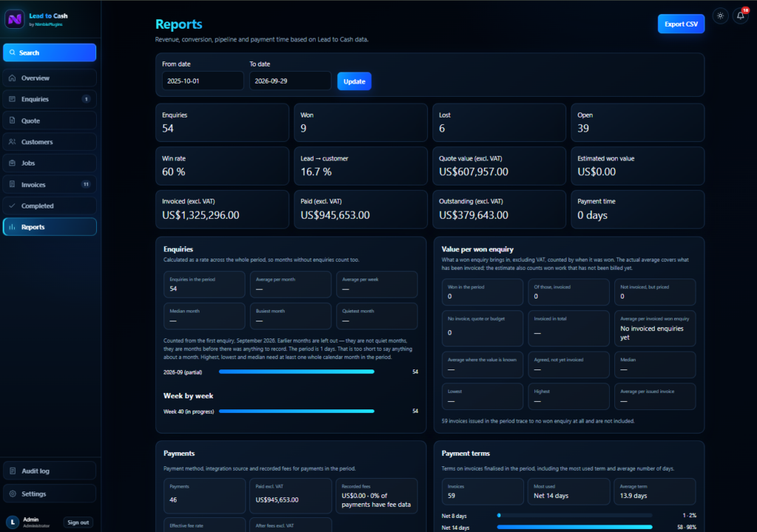Select the Reports menu item
Screen dimensions: 757x532
50,227
